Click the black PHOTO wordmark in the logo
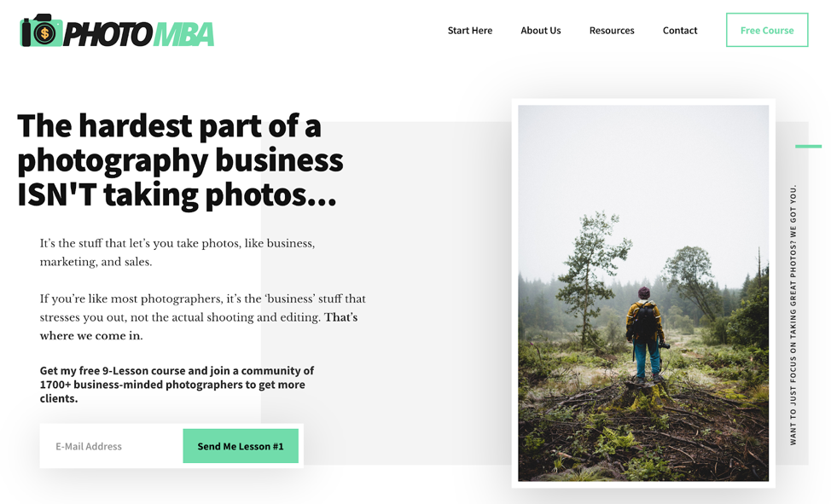831x504 pixels. 108,34
